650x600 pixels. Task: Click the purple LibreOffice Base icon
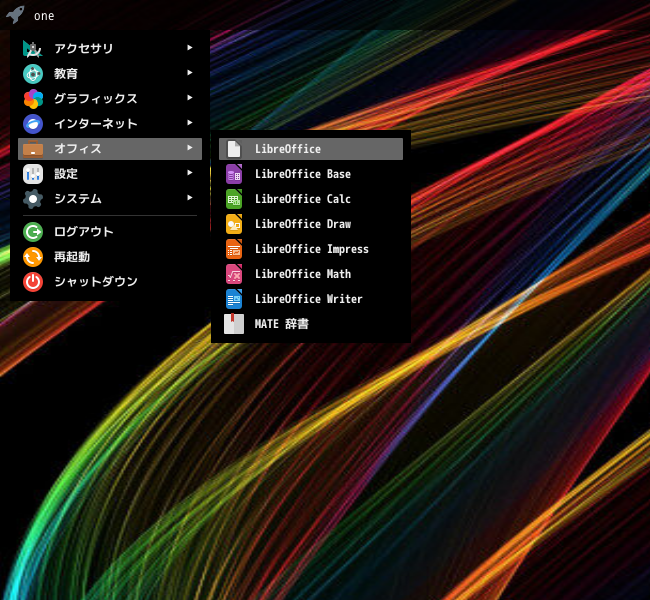[x=234, y=174]
